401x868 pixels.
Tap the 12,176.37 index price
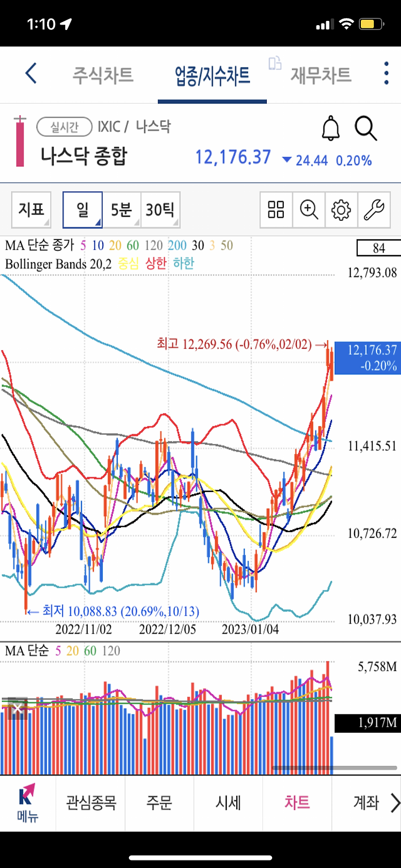point(233,157)
